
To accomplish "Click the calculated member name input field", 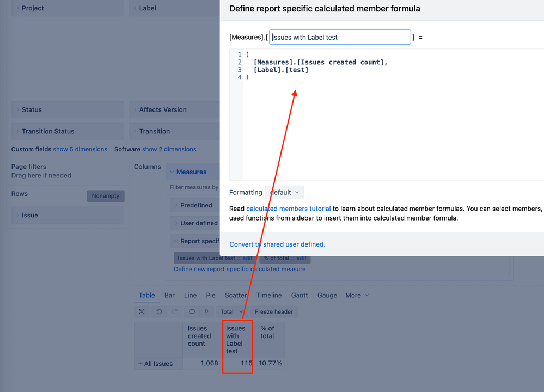I will click(x=340, y=37).
